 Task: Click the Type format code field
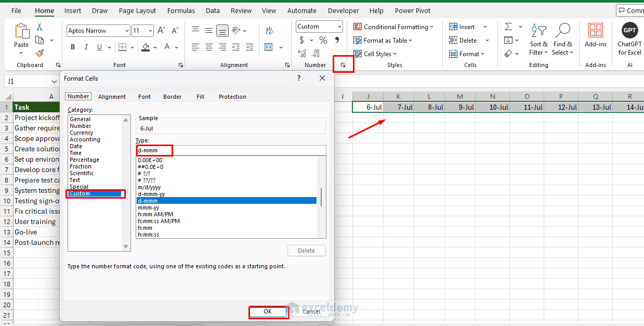point(231,150)
